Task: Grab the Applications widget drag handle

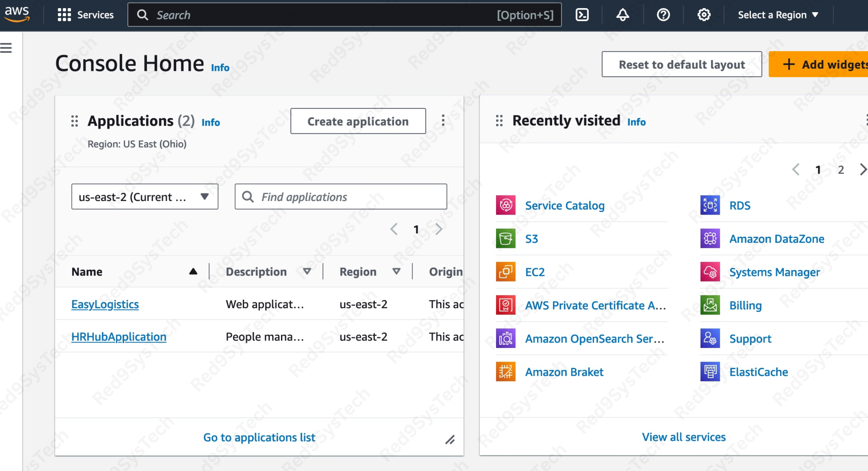Action: tap(75, 121)
